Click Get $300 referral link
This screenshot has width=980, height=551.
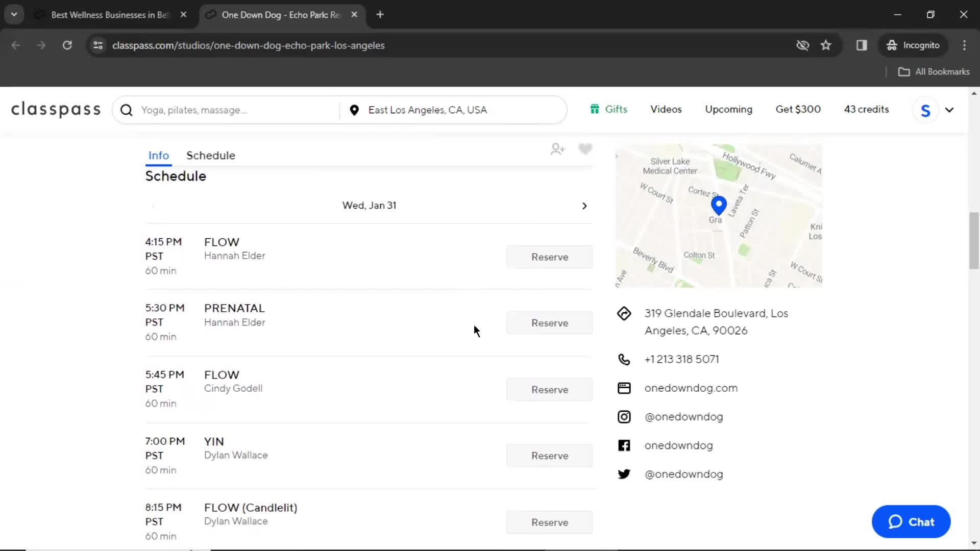(x=798, y=109)
